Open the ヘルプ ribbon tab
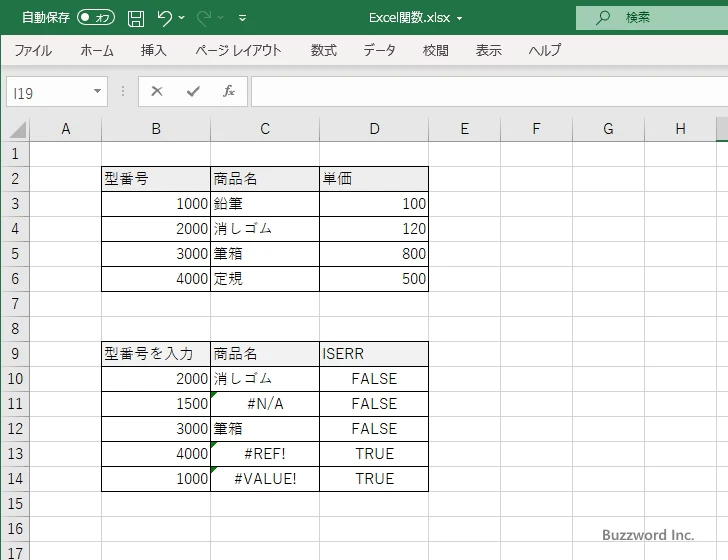The width and height of the screenshot is (728, 560). [x=545, y=50]
